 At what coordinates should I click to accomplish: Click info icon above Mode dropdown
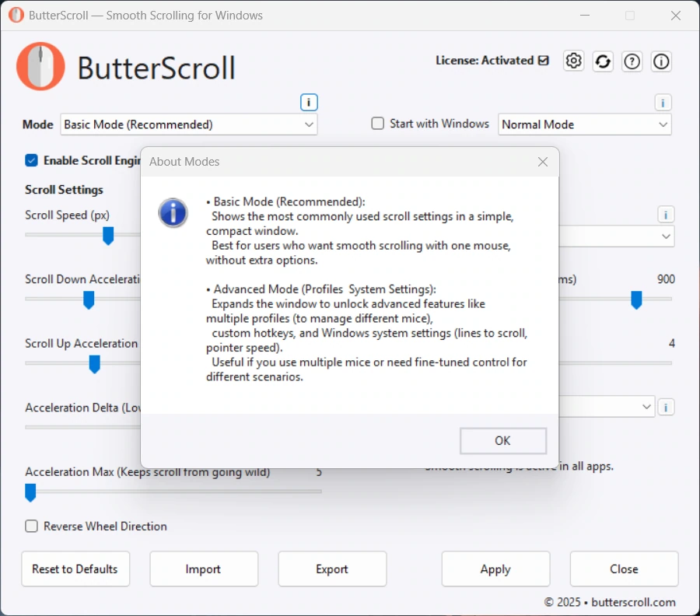309,102
